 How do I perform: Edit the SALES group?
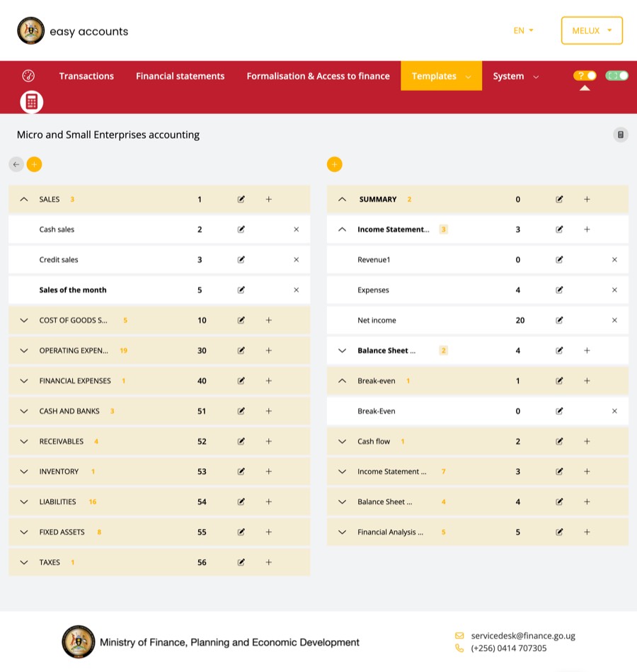click(241, 199)
